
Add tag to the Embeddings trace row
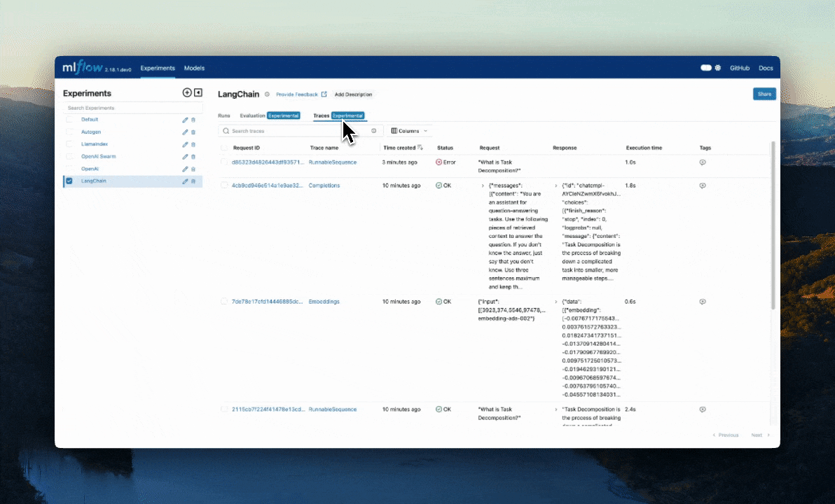[x=703, y=302]
